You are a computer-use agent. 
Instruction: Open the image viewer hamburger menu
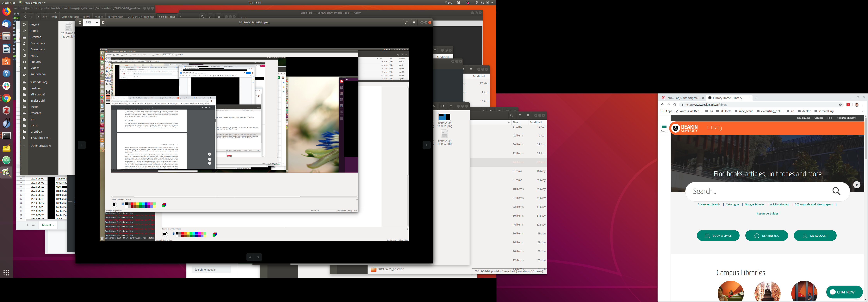tap(414, 23)
